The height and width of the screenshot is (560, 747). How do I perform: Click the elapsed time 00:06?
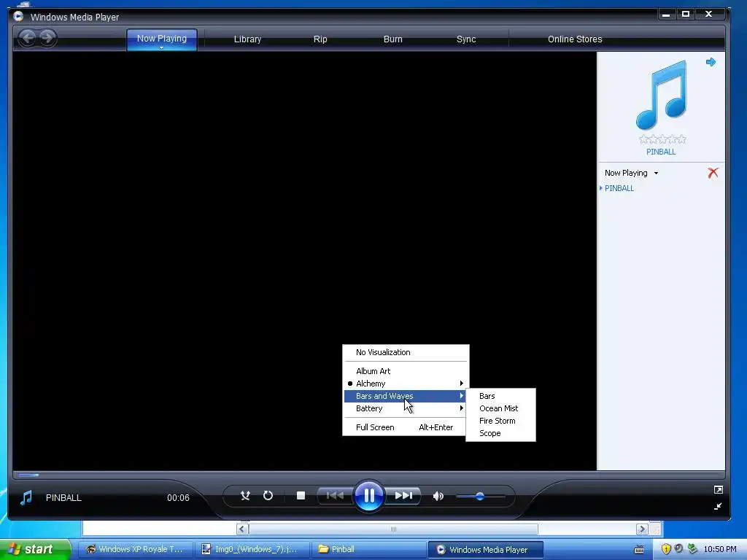(178, 497)
